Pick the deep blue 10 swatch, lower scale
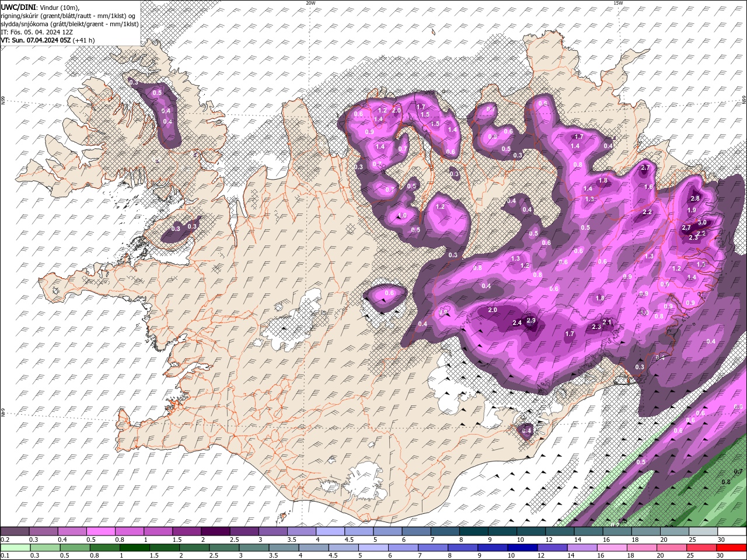 coord(522,548)
